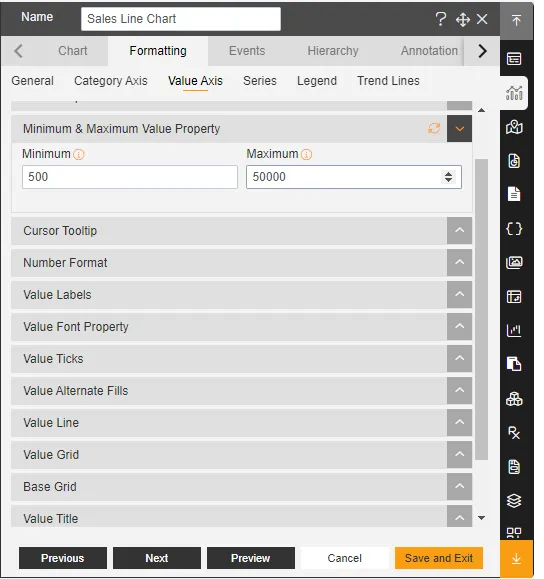The height and width of the screenshot is (579, 544).
Task: Expand the Cursor Tooltip section
Action: tap(459, 230)
